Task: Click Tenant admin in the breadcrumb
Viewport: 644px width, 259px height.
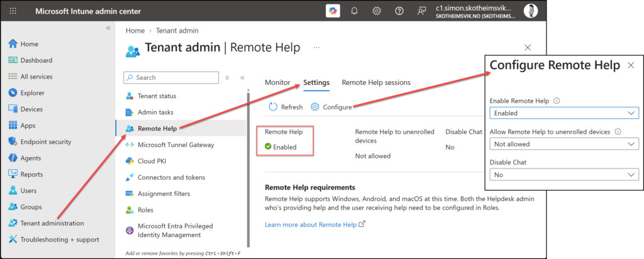Action: pos(177,30)
